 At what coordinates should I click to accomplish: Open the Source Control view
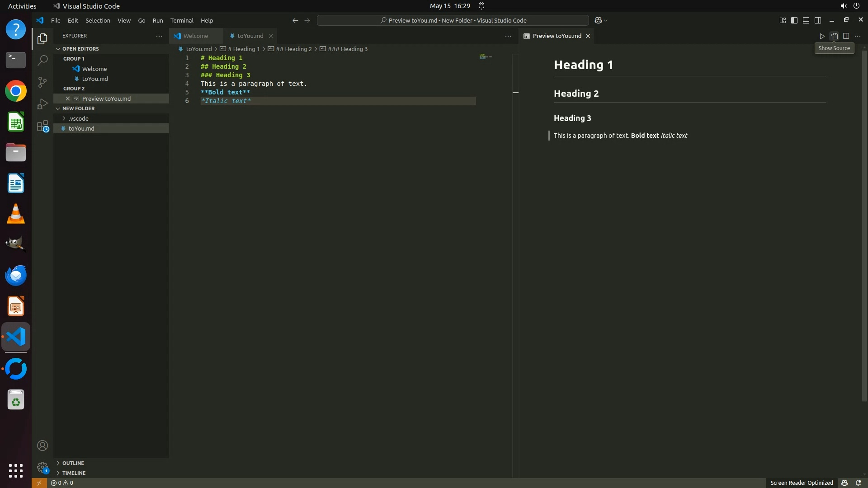pos(42,82)
